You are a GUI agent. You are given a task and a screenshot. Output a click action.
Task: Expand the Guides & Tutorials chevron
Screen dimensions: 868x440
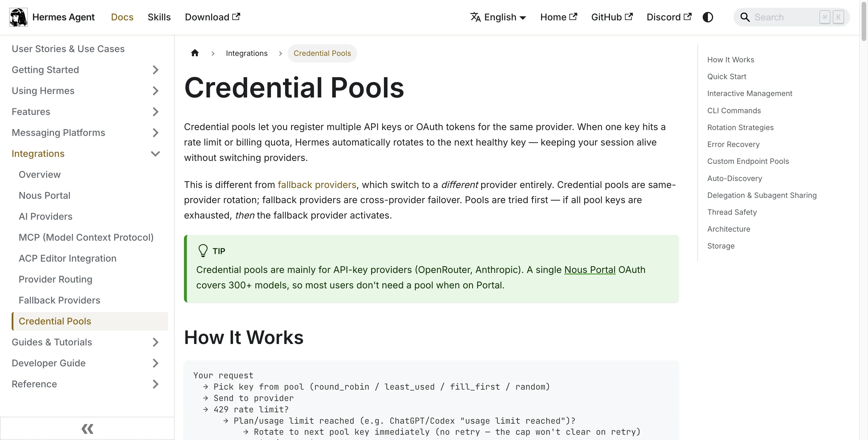[155, 342]
